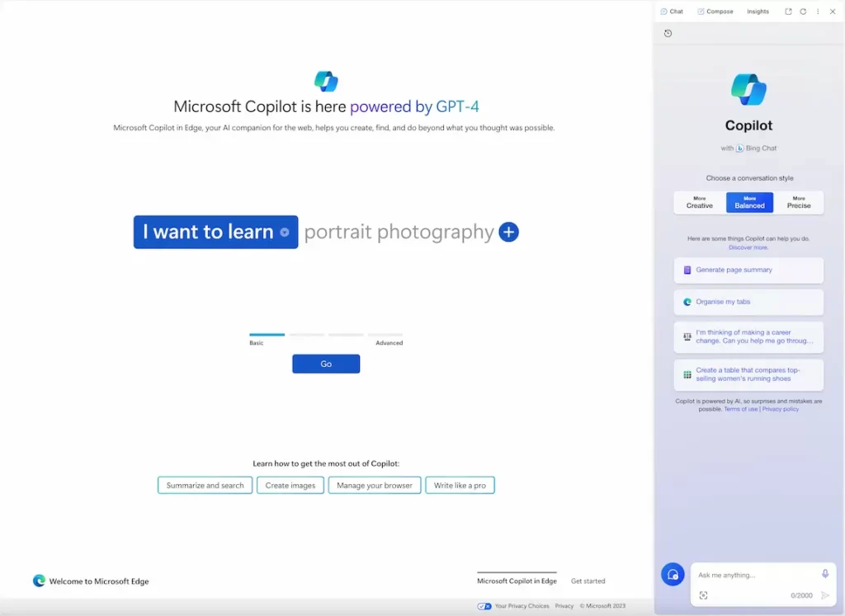The width and height of the screenshot is (845, 616).
Task: Open the 'Discover more' link
Action: pyautogui.click(x=748, y=247)
